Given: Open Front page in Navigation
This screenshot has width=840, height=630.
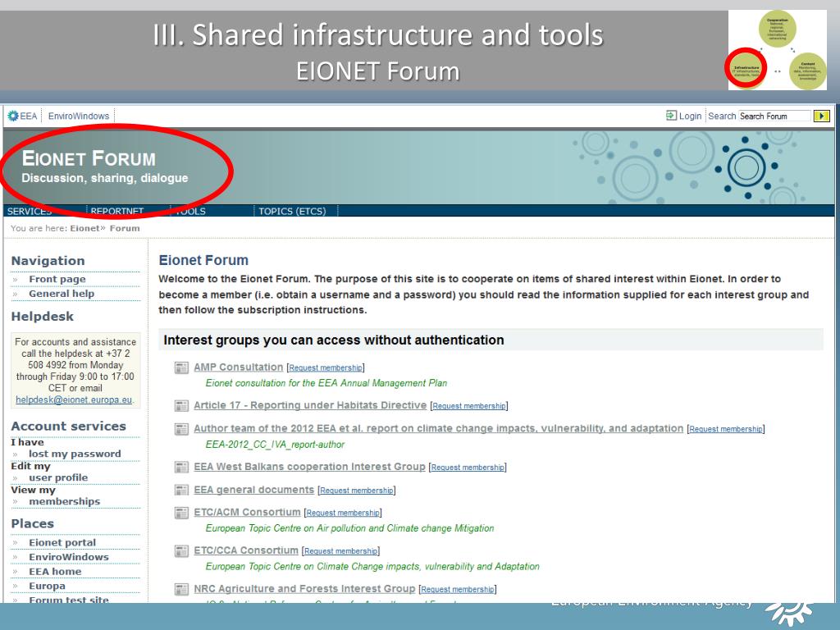Looking at the screenshot, I should [x=57, y=279].
